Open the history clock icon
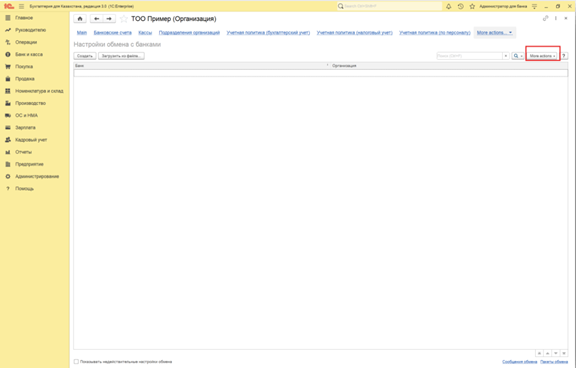 (x=461, y=6)
